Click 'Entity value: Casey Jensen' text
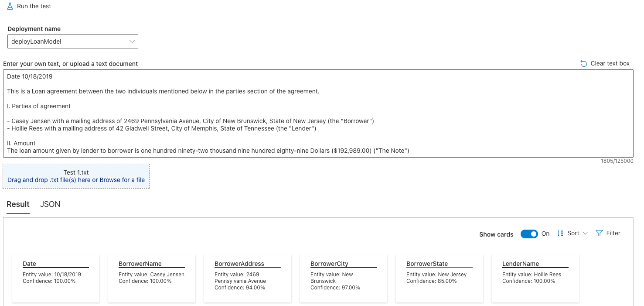This screenshot has width=644, height=306. point(151,275)
